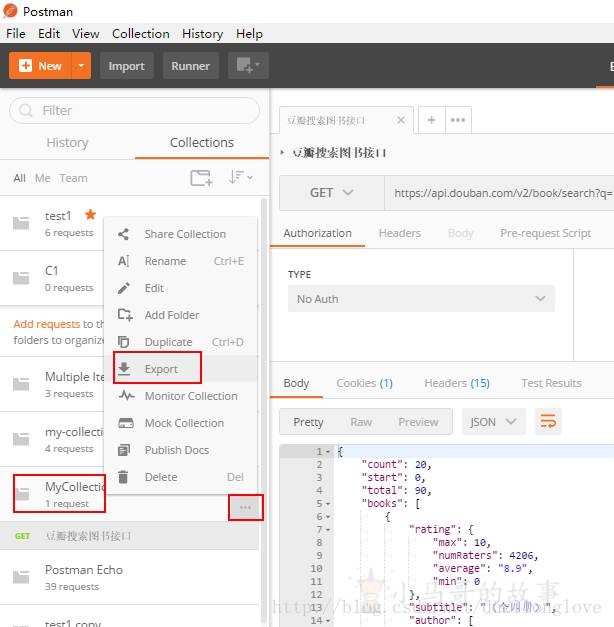This screenshot has height=627, width=614.
Task: Open the GET method dropdown
Action: 332,193
